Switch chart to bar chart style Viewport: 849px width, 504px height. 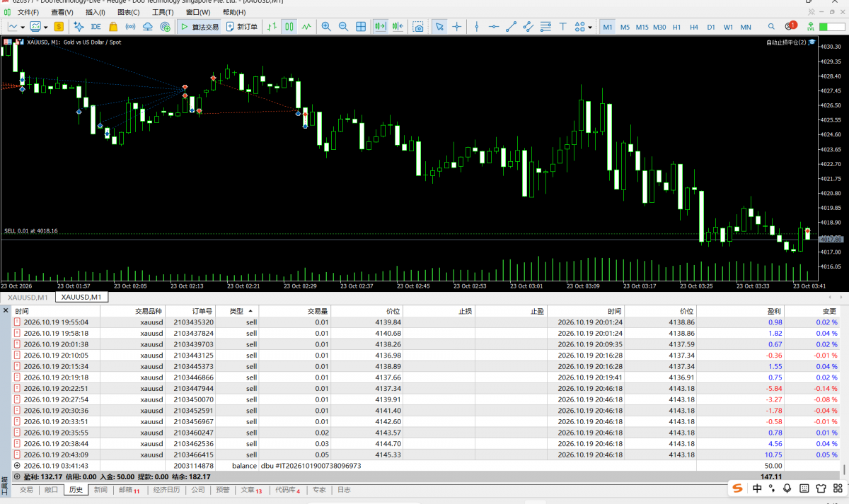pyautogui.click(x=272, y=27)
